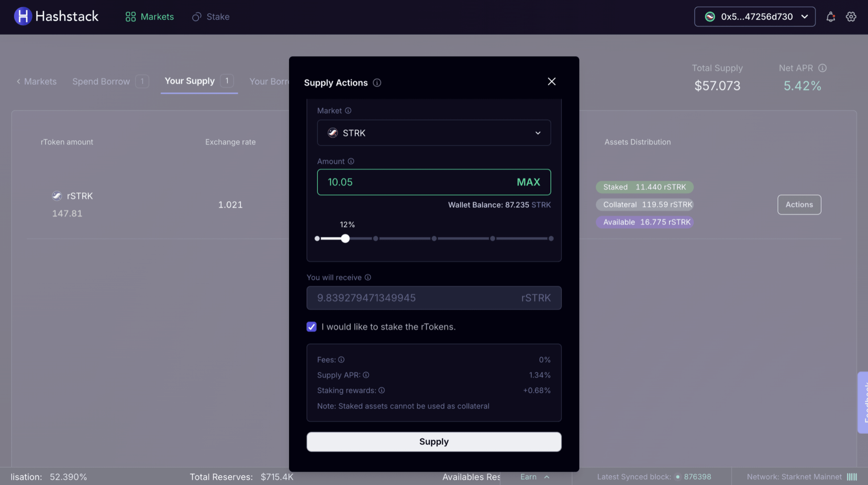Click the info icon next to Net APR

[x=822, y=68]
